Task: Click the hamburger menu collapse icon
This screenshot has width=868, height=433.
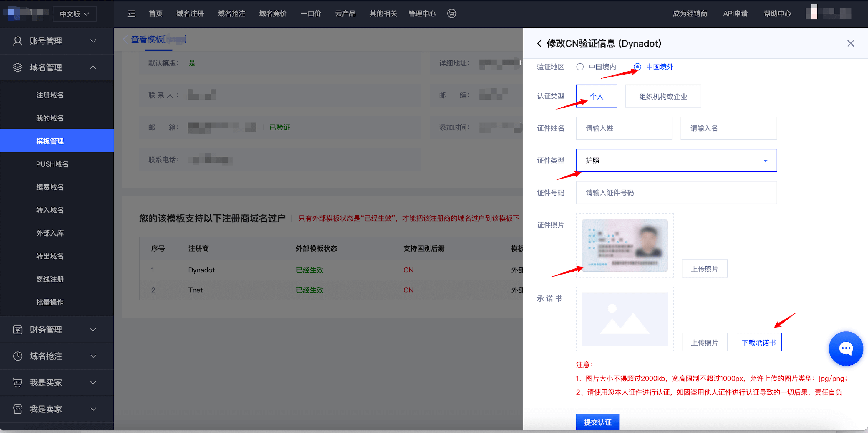Action: click(x=131, y=14)
